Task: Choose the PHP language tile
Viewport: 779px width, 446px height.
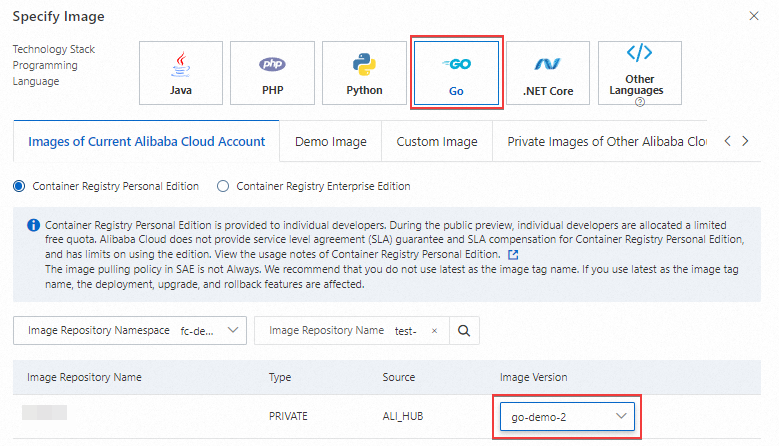Action: coord(272,73)
